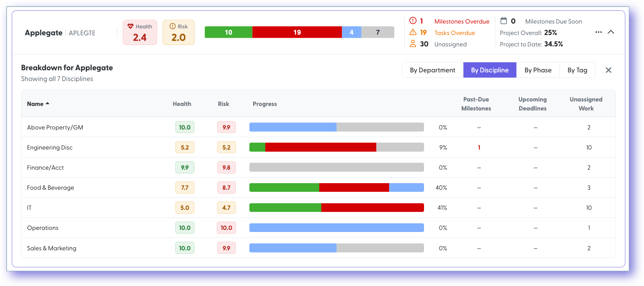Click Finance/Acct risk badge 9.8
The image size is (644, 286).
[226, 168]
